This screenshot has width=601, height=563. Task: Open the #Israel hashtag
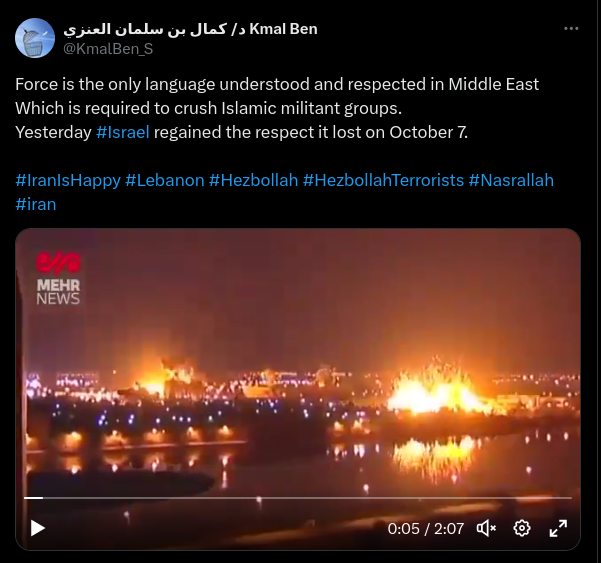(x=123, y=132)
